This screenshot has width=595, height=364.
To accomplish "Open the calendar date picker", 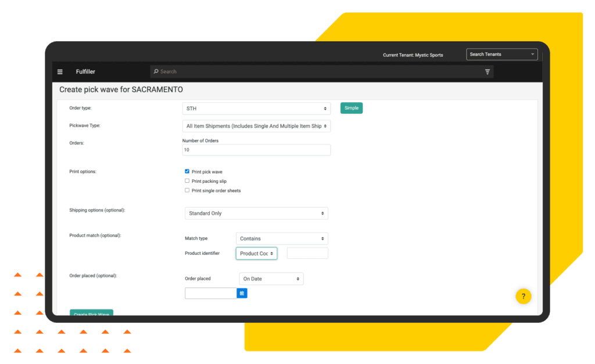I will click(242, 293).
